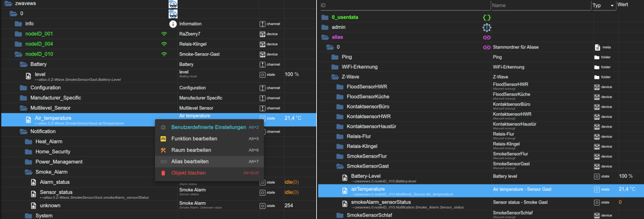Screen dimensions: 644x219
Task: Expand the Heat_Alarm folder
Action: click(29, 142)
